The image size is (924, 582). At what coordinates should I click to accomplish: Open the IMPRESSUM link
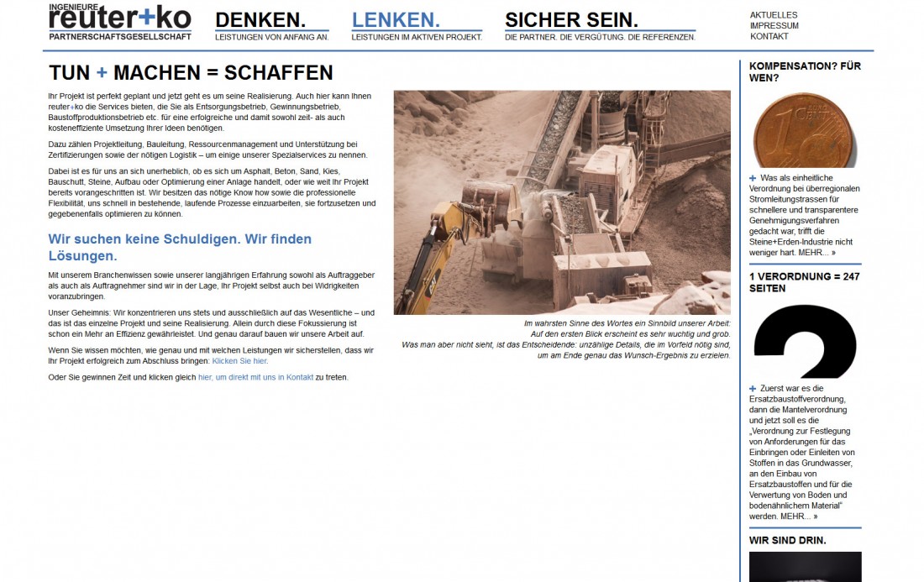(x=774, y=26)
